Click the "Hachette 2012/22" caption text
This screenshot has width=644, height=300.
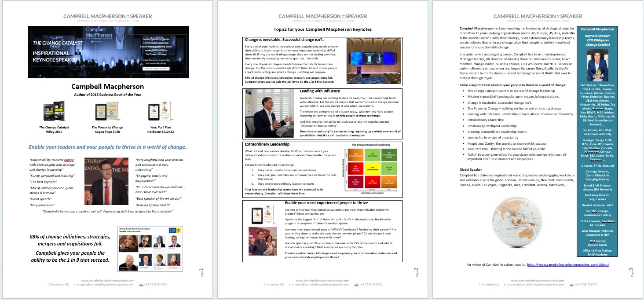tap(161, 132)
